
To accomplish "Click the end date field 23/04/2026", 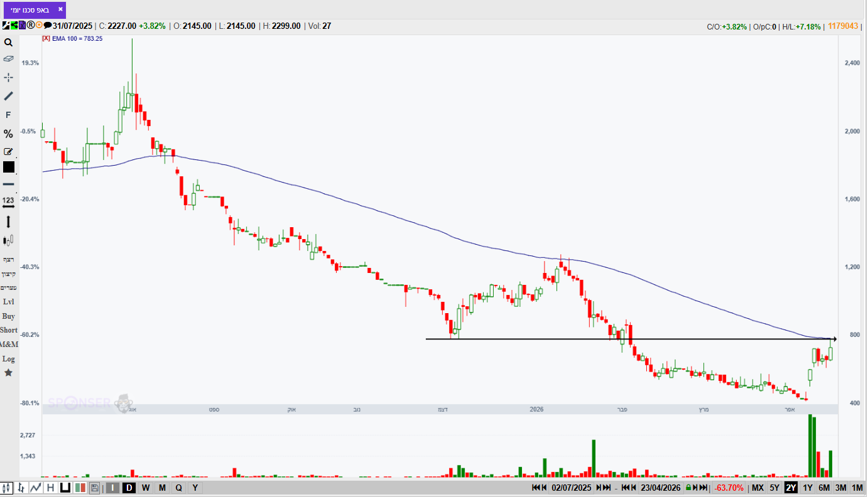I will [661, 488].
